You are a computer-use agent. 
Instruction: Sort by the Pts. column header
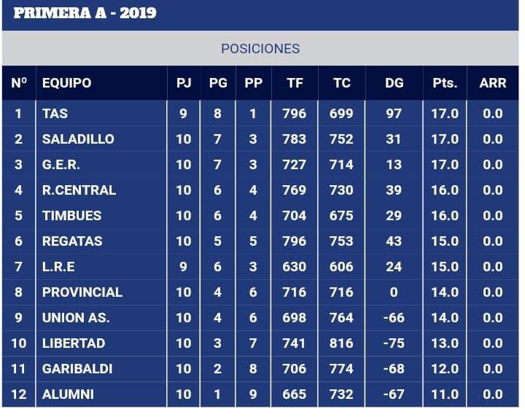tap(445, 83)
